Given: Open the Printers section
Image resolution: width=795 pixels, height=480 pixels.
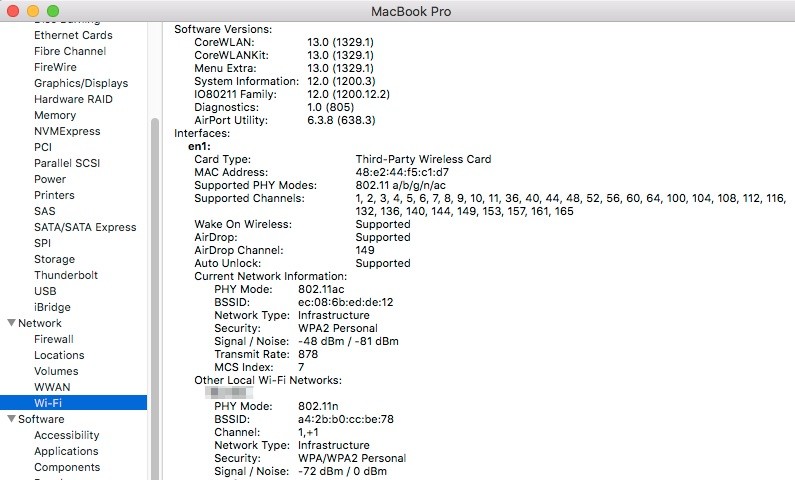Looking at the screenshot, I should click(54, 195).
